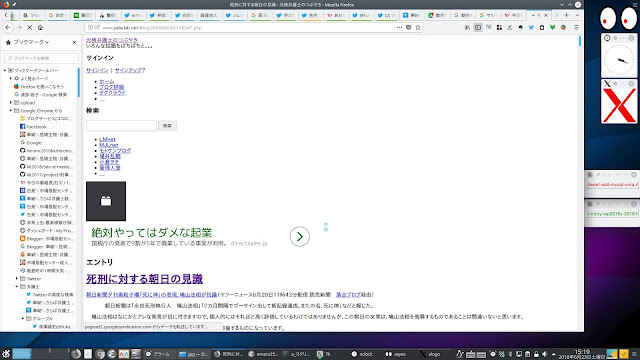This screenshot has width=640, height=360.
Task: Collapse the Google Chrome から folder
Action: pyautogui.click(x=11, y=111)
